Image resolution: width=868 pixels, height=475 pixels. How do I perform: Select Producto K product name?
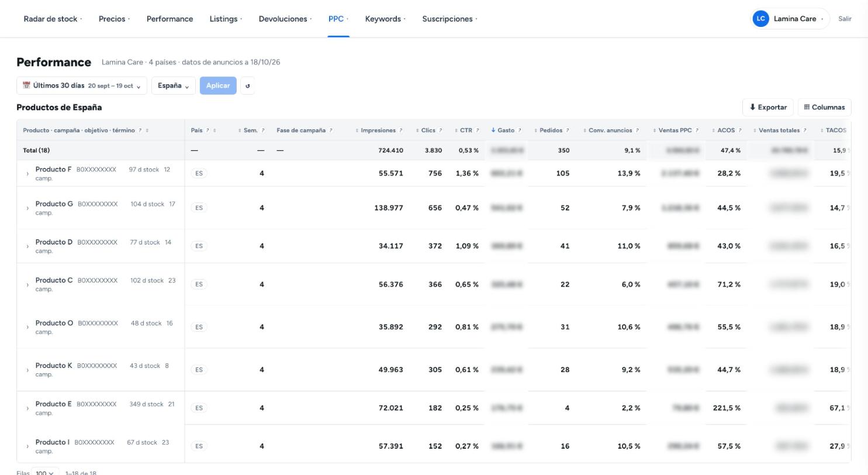[x=54, y=366]
